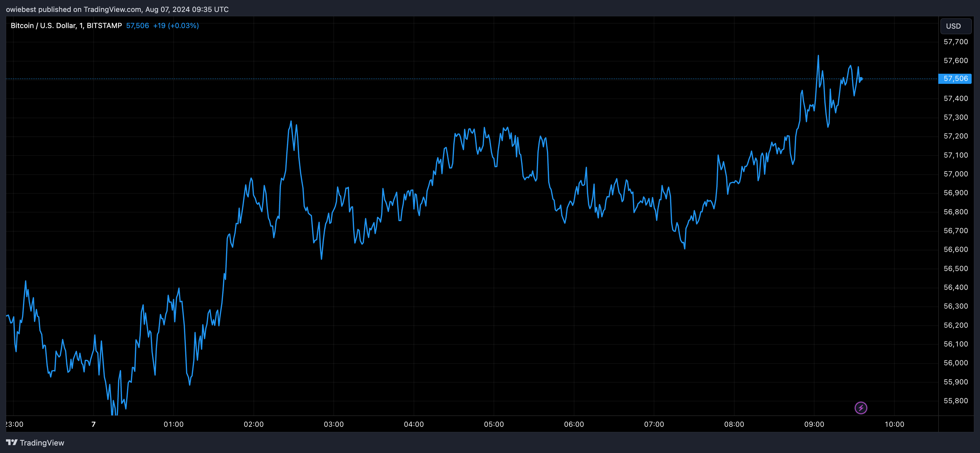Image resolution: width=980 pixels, height=453 pixels.
Task: Click the 06:00 time axis label
Action: coord(574,424)
